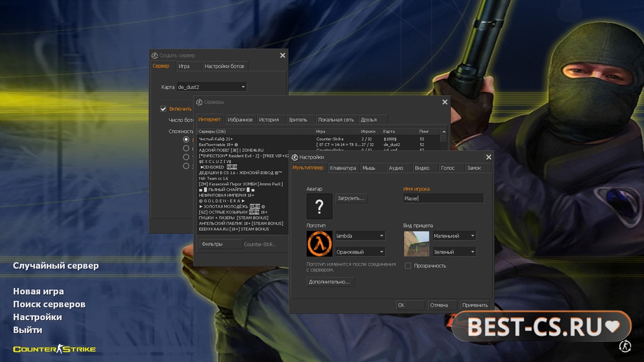Open the Избранное tab in Серверы
The width and height of the screenshot is (644, 362).
point(240,120)
